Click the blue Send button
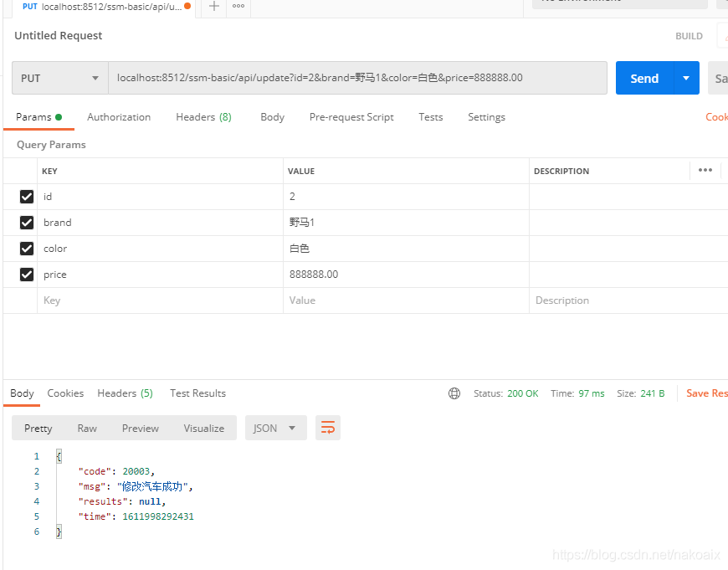728x570 pixels. point(643,79)
